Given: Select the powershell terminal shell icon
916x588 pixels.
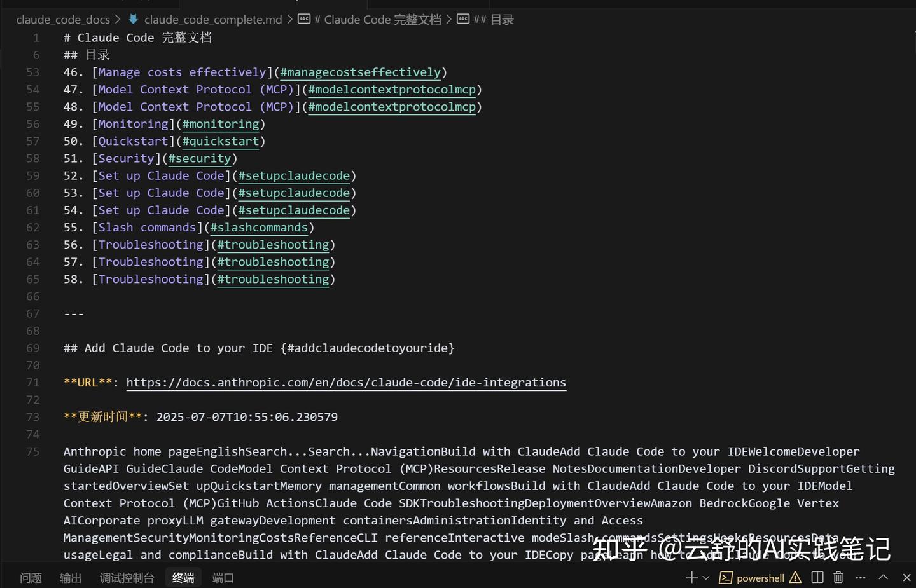Looking at the screenshot, I should pos(726,578).
